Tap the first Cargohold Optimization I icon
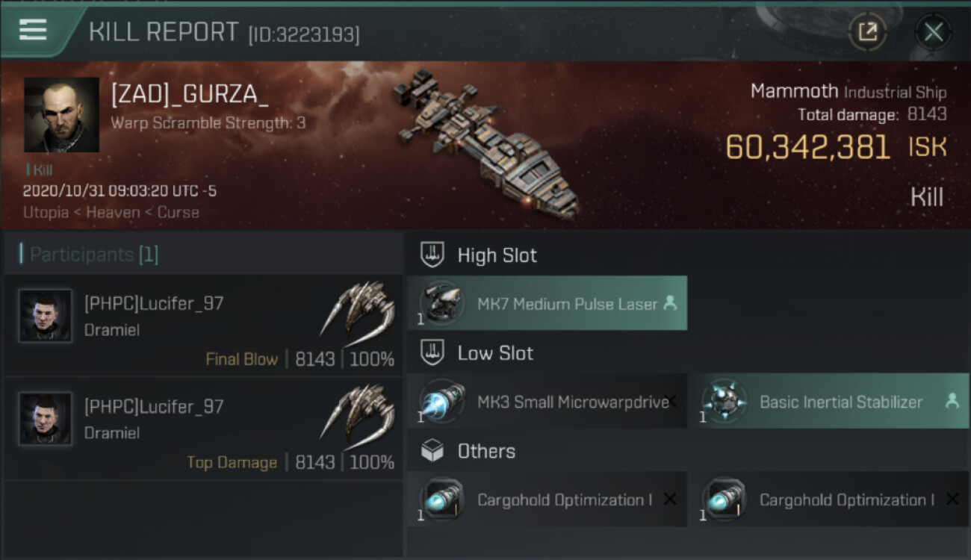The height and width of the screenshot is (560, 971). (441, 499)
